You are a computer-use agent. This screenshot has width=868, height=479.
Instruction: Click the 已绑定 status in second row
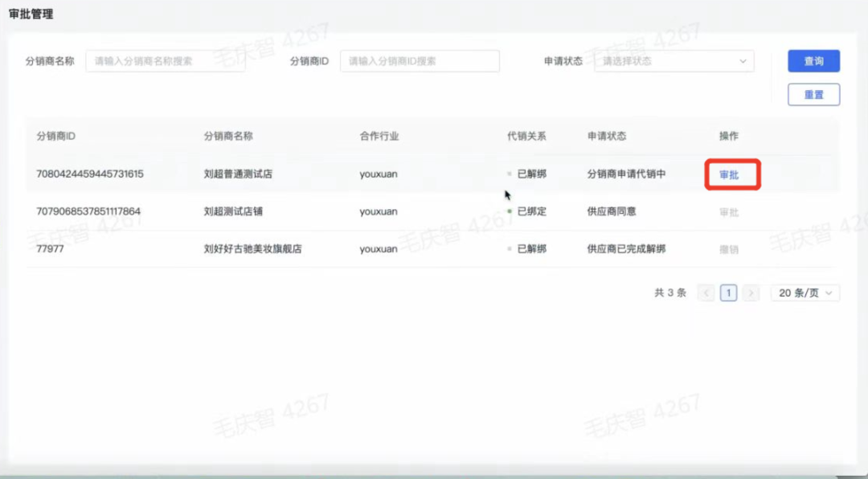pyautogui.click(x=531, y=212)
